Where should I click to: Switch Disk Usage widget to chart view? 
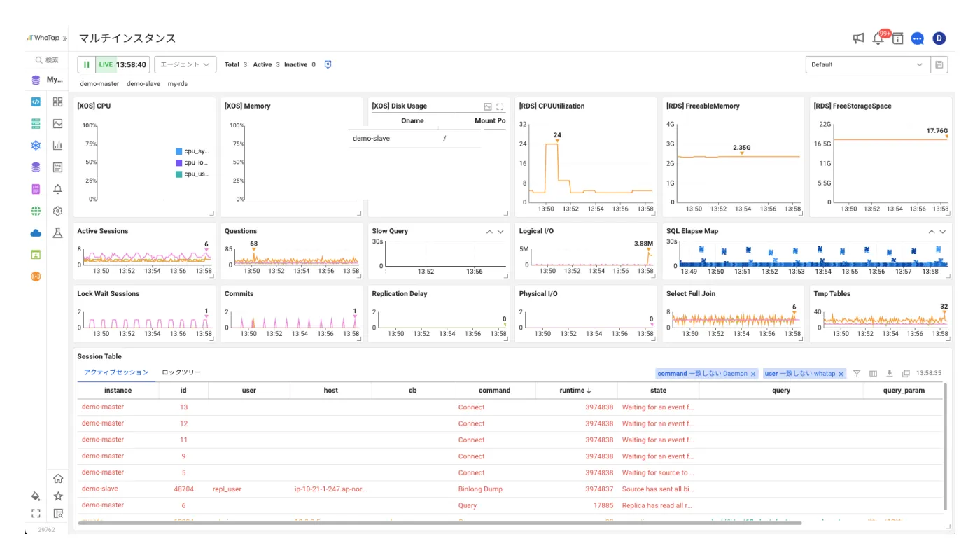point(488,106)
